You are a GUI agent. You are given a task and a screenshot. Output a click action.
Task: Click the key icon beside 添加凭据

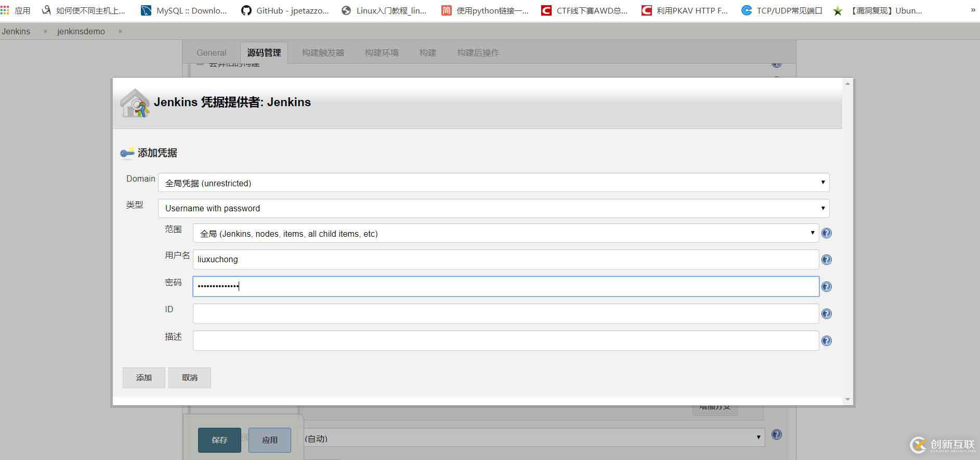pyautogui.click(x=127, y=153)
